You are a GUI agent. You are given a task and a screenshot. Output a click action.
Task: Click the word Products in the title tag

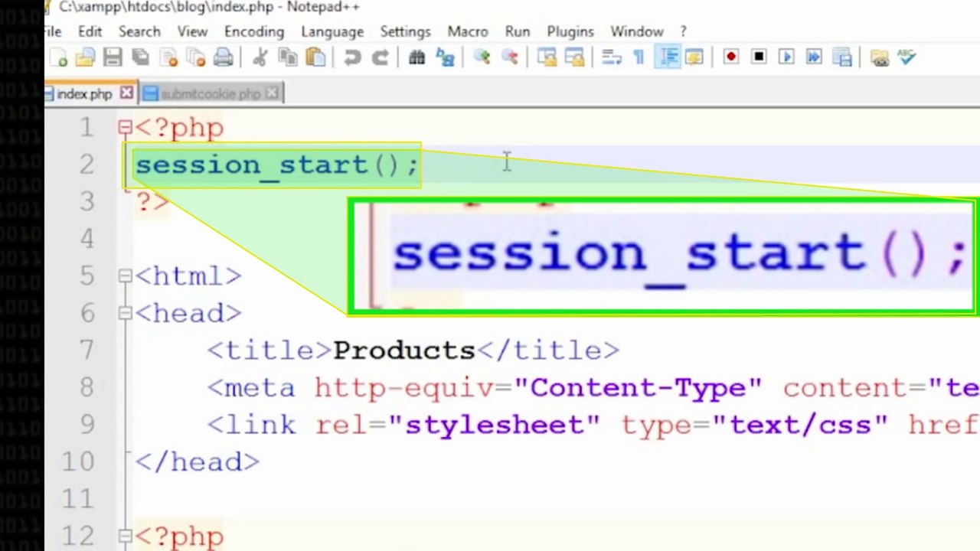point(404,350)
